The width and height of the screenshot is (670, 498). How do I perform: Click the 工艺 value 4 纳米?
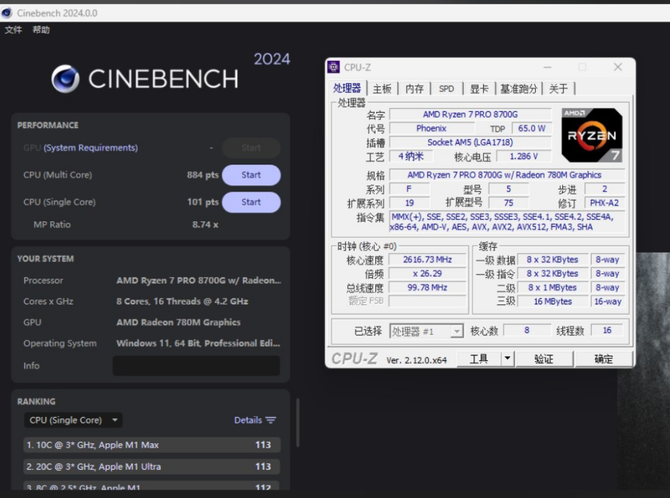point(411,156)
